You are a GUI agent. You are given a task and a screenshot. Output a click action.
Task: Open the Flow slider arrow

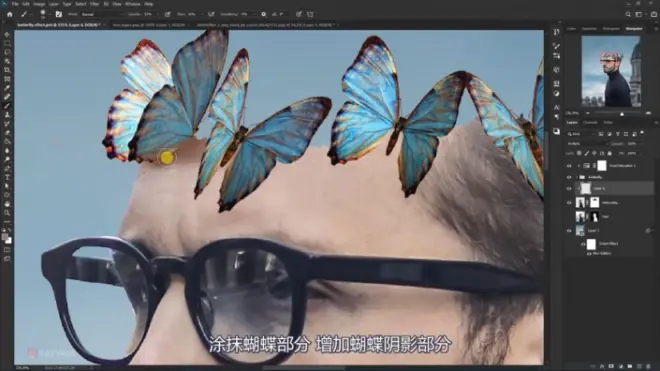[201, 14]
